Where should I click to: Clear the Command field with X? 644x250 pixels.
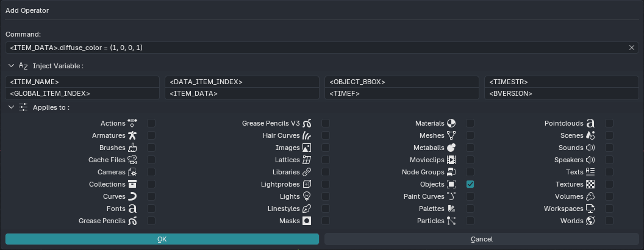632,48
